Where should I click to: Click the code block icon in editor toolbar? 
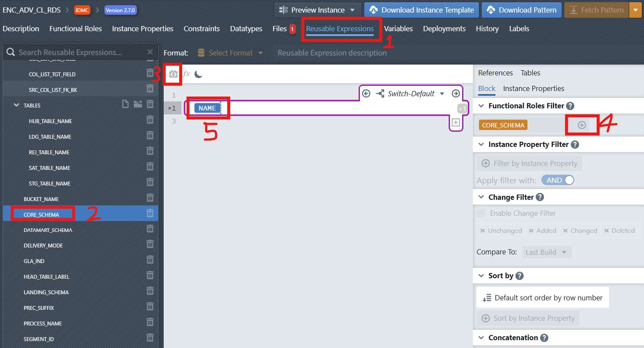(173, 74)
